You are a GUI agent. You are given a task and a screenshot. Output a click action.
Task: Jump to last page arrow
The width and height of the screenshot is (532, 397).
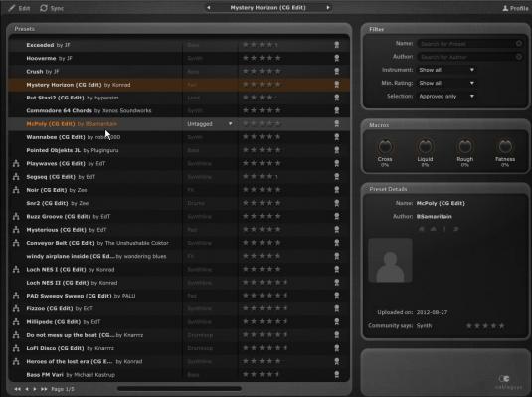44,389
